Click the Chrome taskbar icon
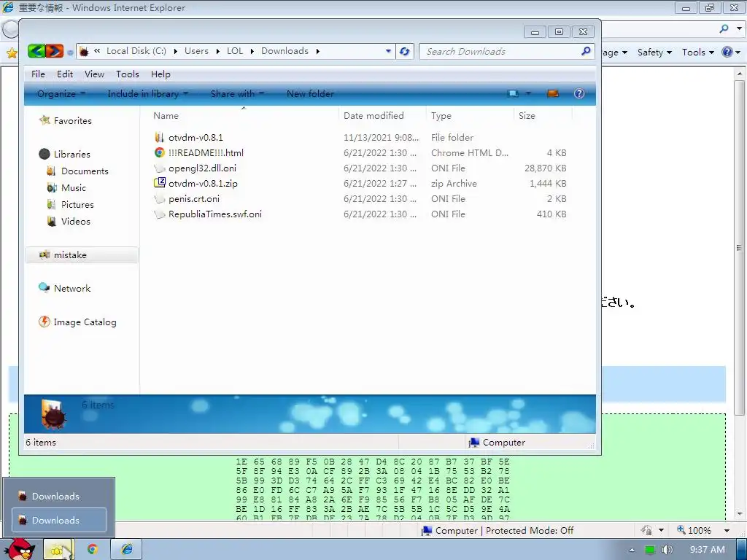Image resolution: width=747 pixels, height=560 pixels. click(93, 550)
